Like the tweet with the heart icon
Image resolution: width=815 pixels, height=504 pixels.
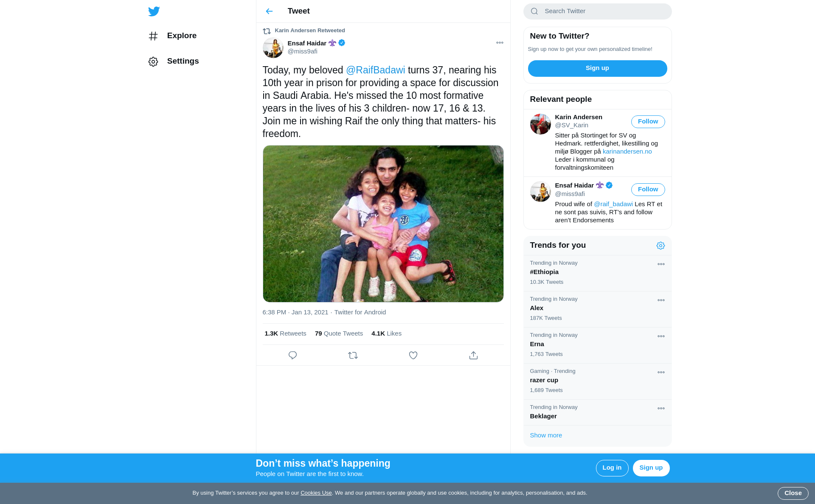pyautogui.click(x=413, y=356)
